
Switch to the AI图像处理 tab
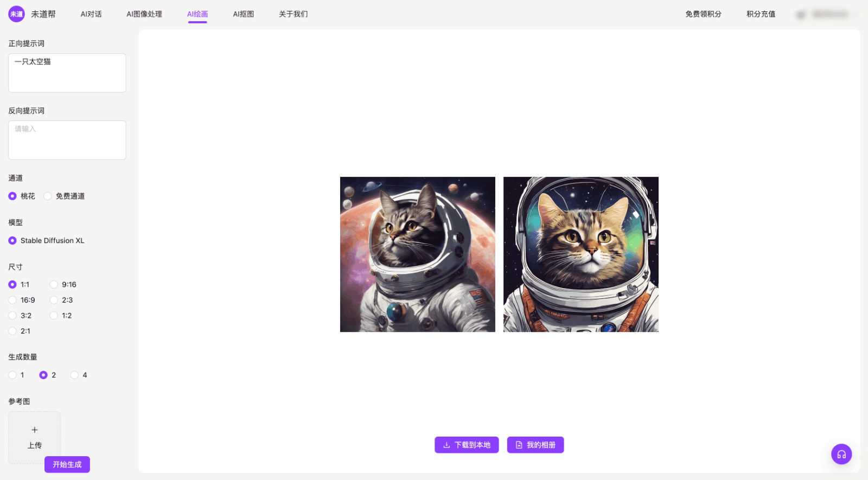[144, 14]
